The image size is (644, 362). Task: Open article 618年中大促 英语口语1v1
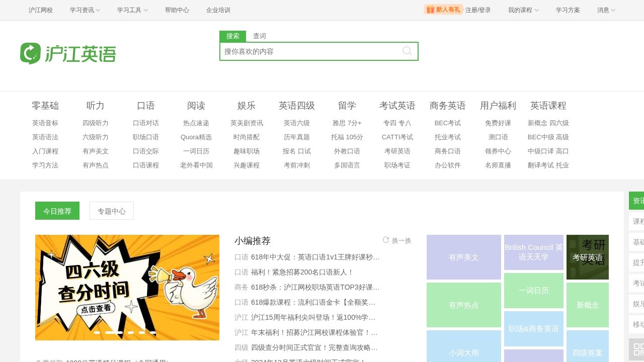tap(315, 257)
